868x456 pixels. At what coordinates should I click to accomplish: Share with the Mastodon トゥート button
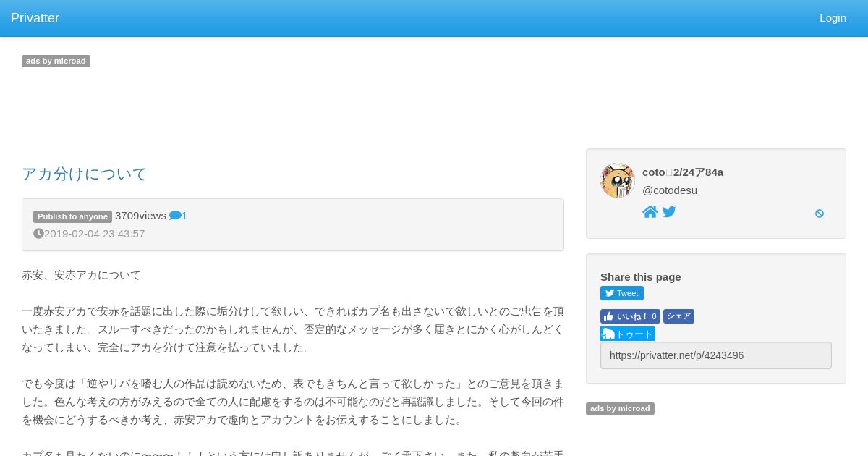tap(627, 334)
